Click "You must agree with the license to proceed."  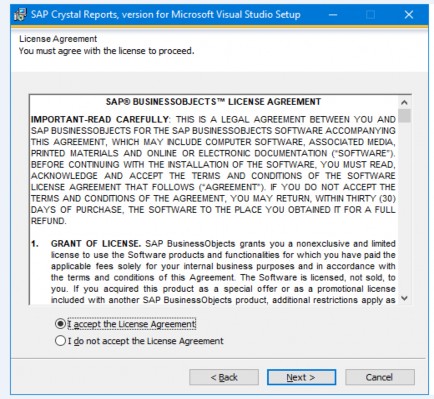point(106,51)
